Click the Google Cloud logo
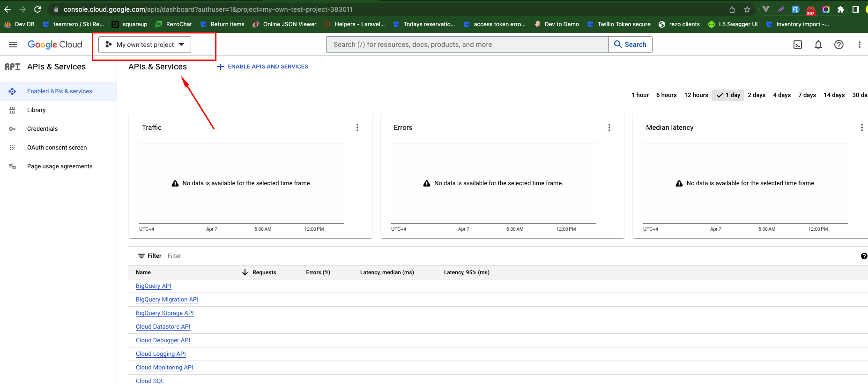The height and width of the screenshot is (384, 868). point(55,45)
